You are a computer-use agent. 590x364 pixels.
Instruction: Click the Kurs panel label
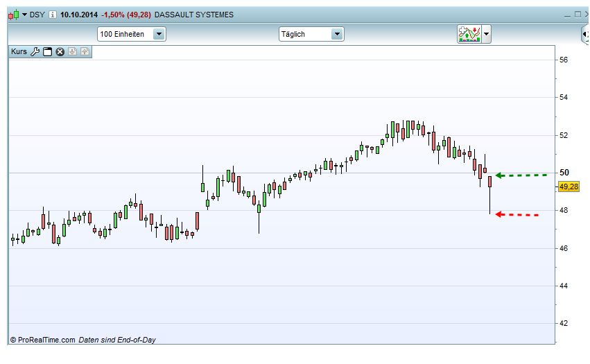pyautogui.click(x=19, y=51)
